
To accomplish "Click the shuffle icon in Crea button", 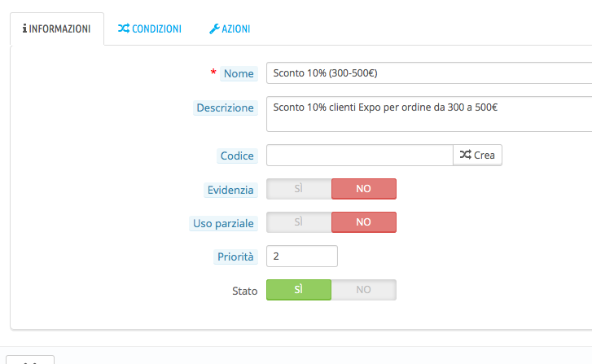I will coord(465,155).
